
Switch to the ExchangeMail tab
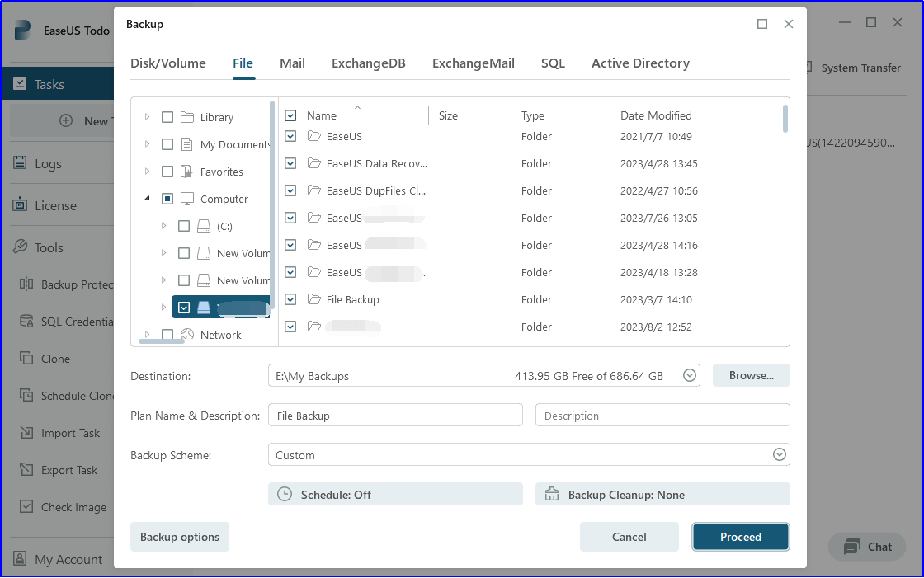click(x=473, y=63)
